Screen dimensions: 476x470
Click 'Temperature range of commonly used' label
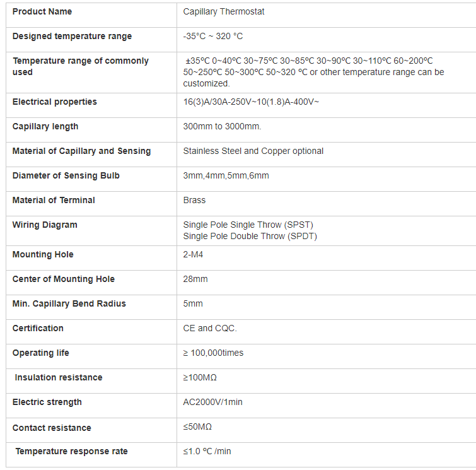point(81,66)
